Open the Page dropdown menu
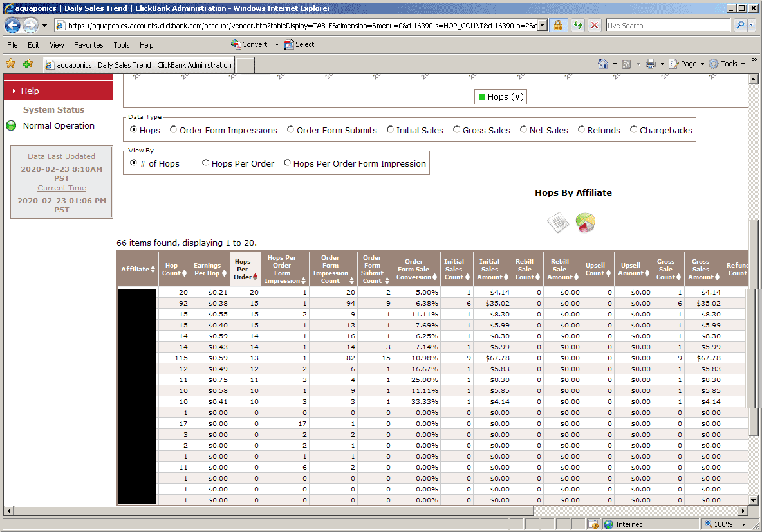The width and height of the screenshot is (762, 532). point(688,64)
